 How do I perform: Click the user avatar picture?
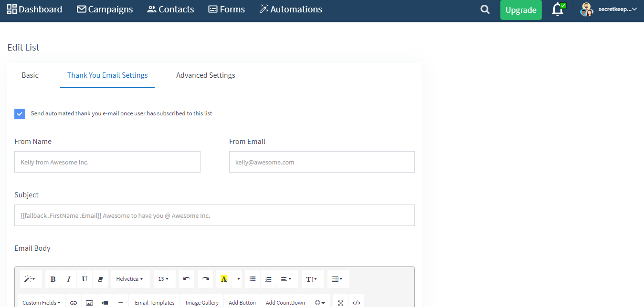(x=587, y=9)
